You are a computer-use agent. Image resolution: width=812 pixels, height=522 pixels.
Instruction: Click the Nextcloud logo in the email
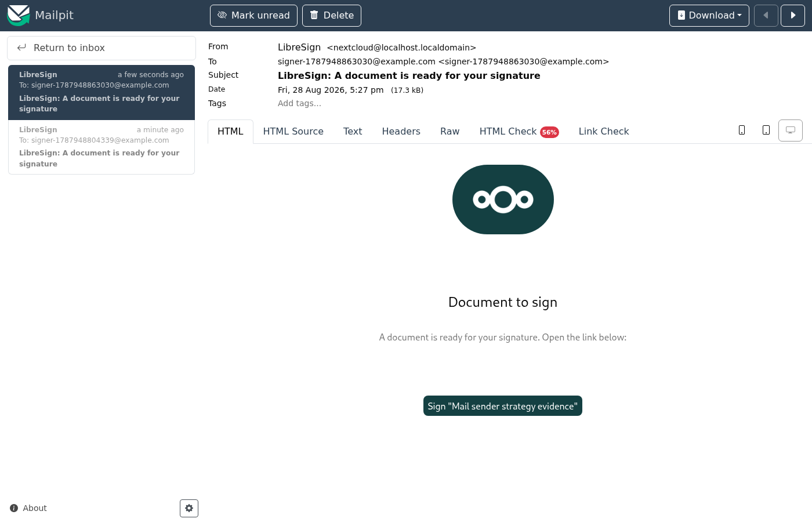click(503, 200)
